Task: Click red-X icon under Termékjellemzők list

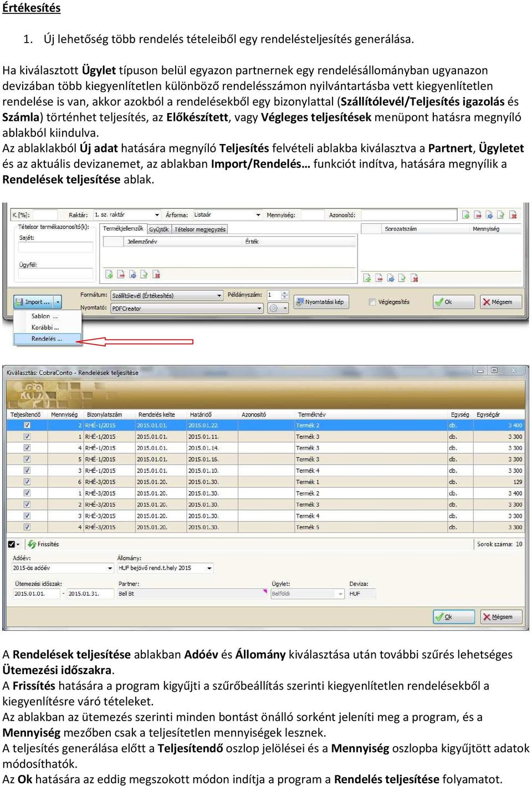Action: pos(157,274)
